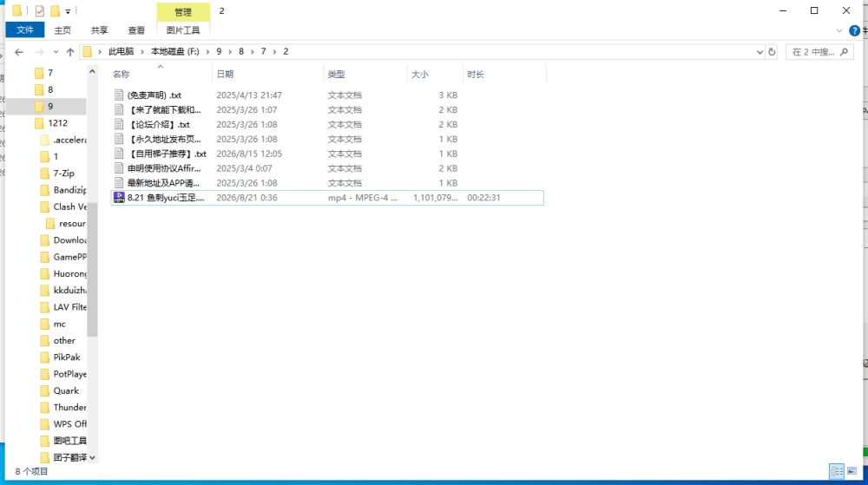868x485 pixels.
Task: Open the PikPak folder in tree
Action: [x=67, y=357]
